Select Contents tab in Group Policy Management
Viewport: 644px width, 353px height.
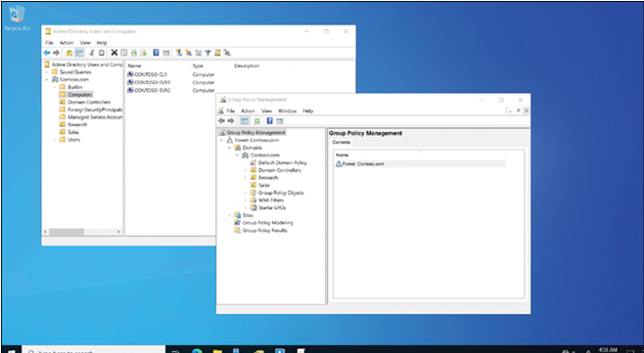[x=341, y=142]
